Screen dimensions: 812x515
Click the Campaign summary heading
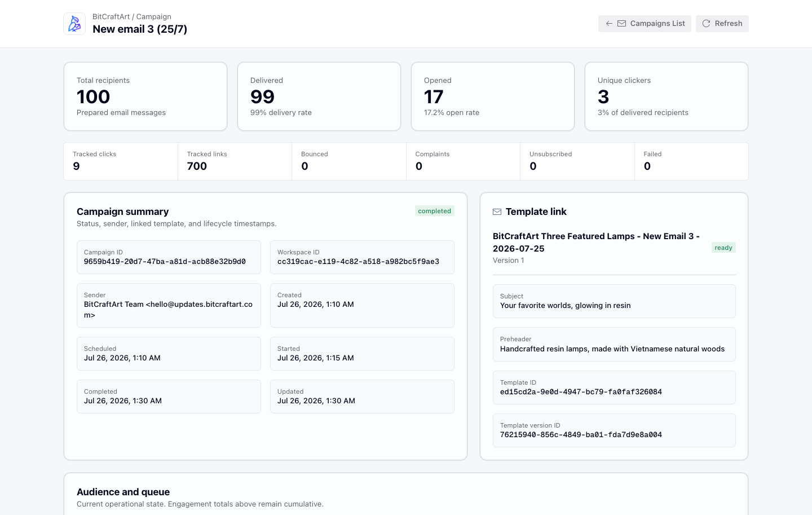pos(122,212)
